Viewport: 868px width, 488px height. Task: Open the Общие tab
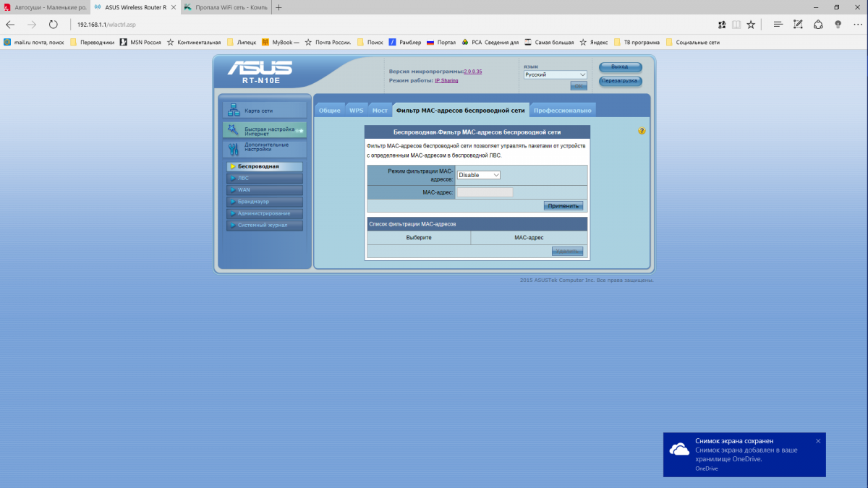(329, 111)
